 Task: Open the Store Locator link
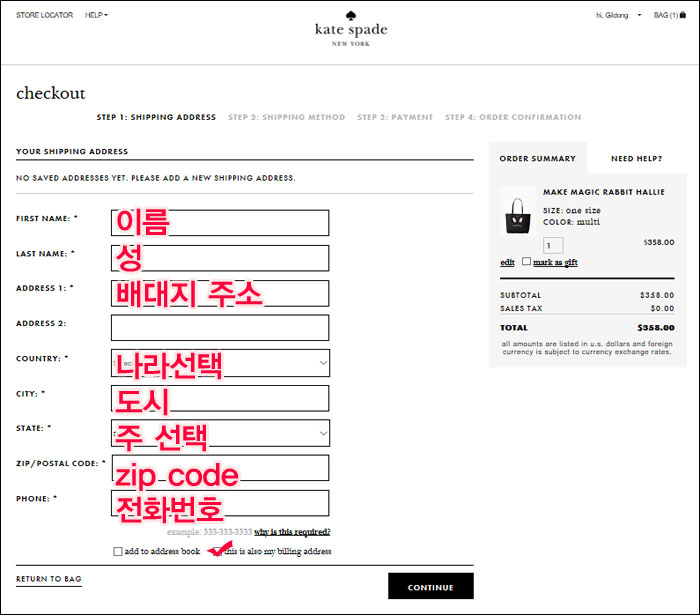click(x=45, y=15)
